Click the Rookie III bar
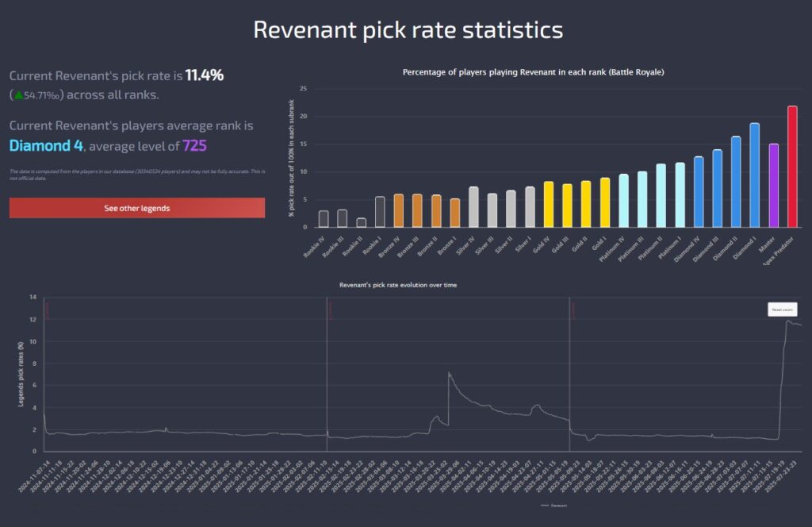 click(342, 218)
